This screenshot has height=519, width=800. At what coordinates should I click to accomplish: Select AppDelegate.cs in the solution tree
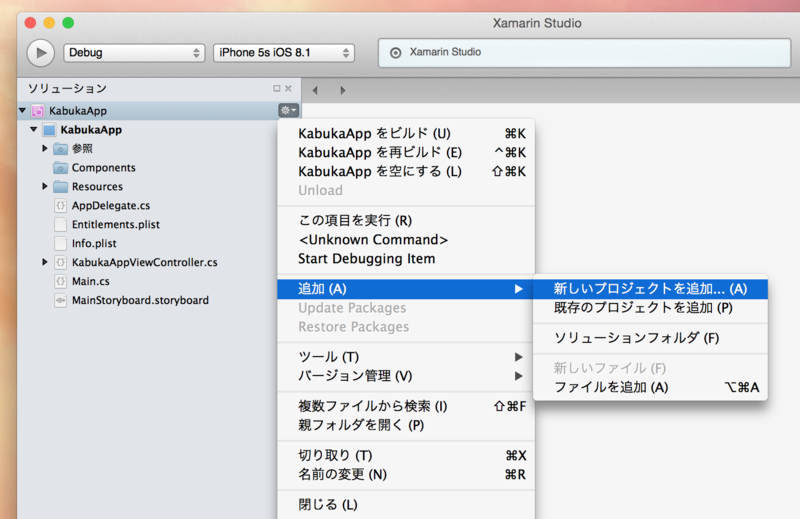coord(111,206)
